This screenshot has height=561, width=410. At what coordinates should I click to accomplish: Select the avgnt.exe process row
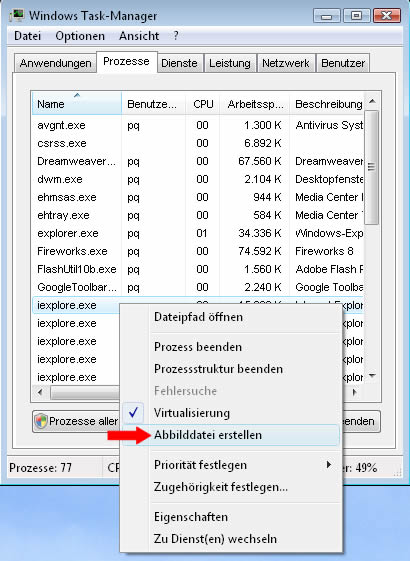tap(198, 126)
